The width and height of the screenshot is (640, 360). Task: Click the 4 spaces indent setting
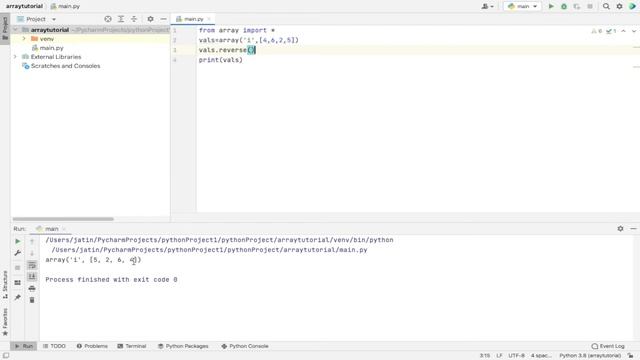[541, 356]
